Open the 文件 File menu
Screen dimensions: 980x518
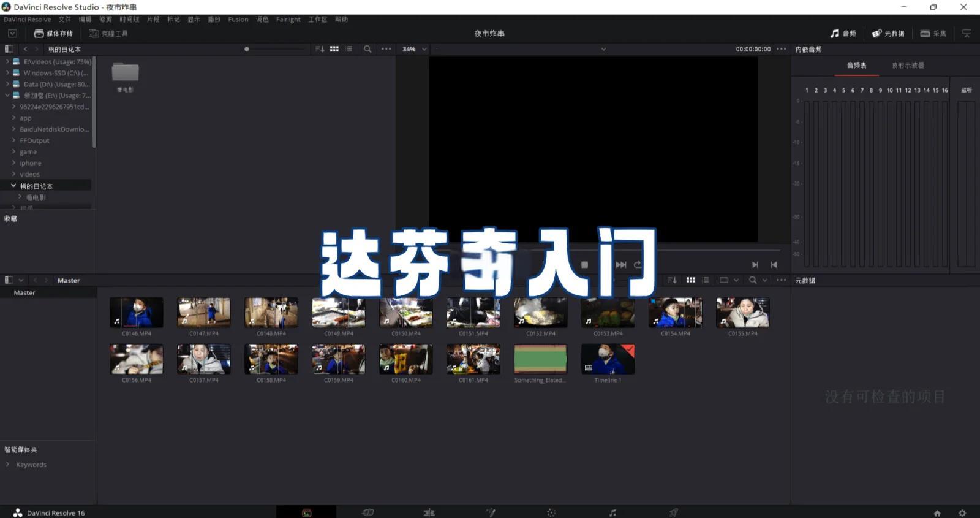[65, 20]
